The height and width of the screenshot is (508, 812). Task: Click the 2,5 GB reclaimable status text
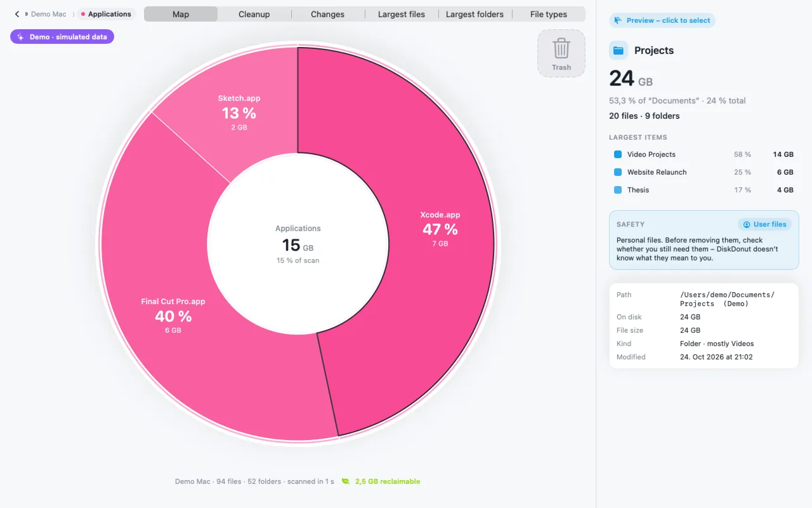[388, 481]
